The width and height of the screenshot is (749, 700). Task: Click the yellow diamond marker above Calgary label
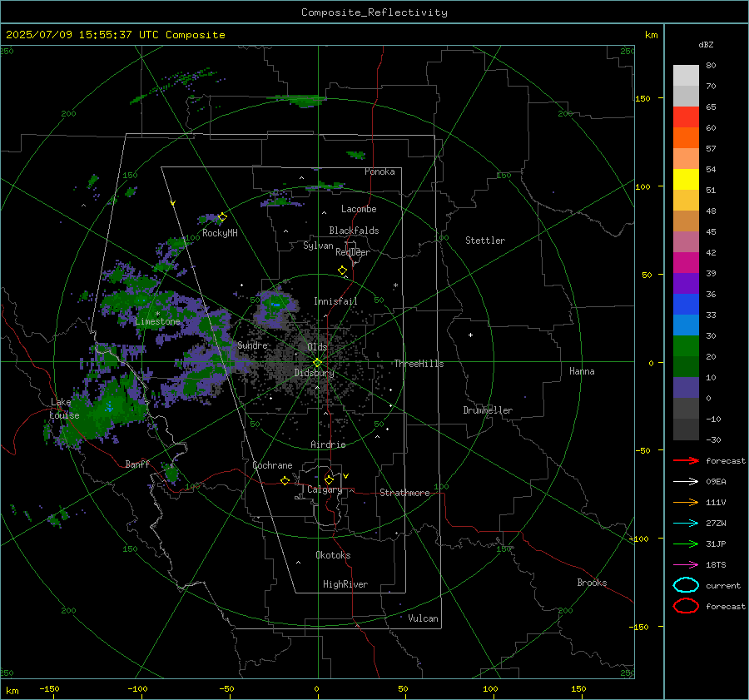click(x=329, y=479)
